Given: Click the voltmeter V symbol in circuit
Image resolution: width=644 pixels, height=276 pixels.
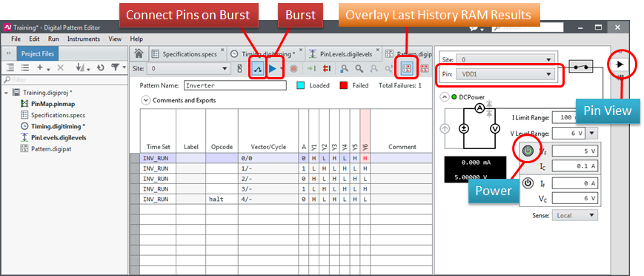Looking at the screenshot, I should point(495,128).
